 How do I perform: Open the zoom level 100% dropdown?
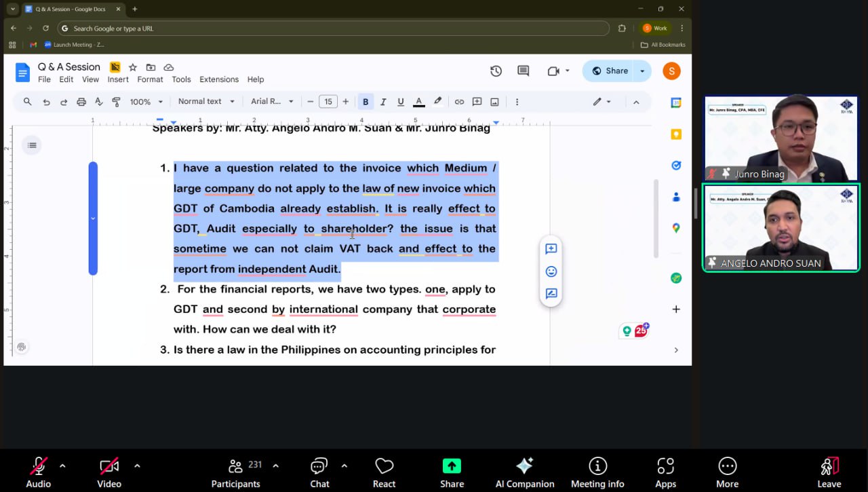coord(146,102)
